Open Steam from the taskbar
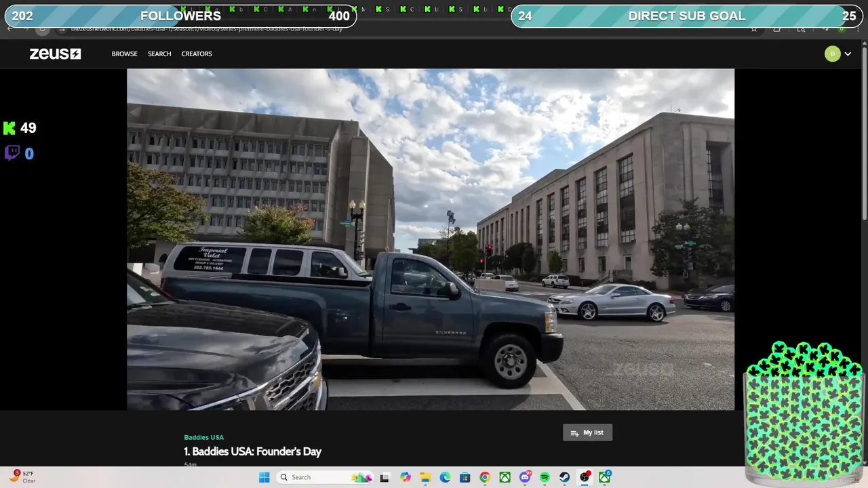The width and height of the screenshot is (868, 488). point(564,477)
